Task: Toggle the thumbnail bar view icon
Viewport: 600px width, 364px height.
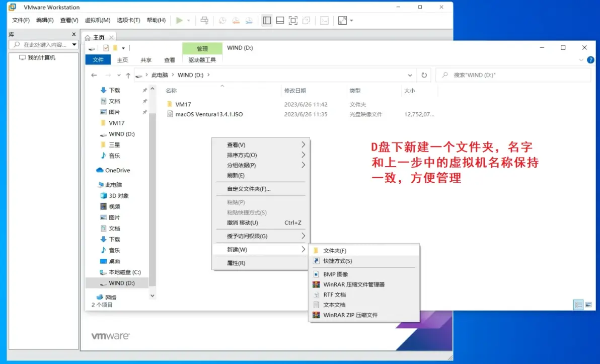Action: pos(280,20)
